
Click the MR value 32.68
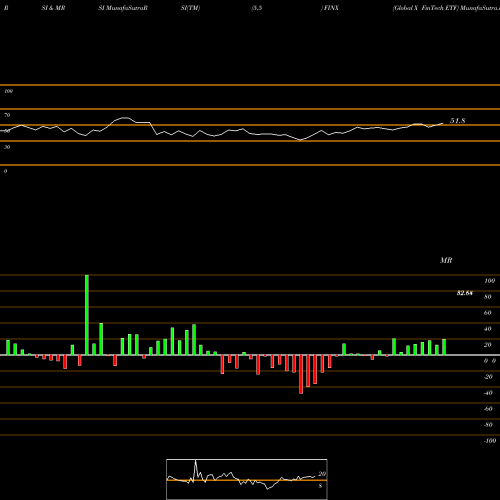point(465,293)
